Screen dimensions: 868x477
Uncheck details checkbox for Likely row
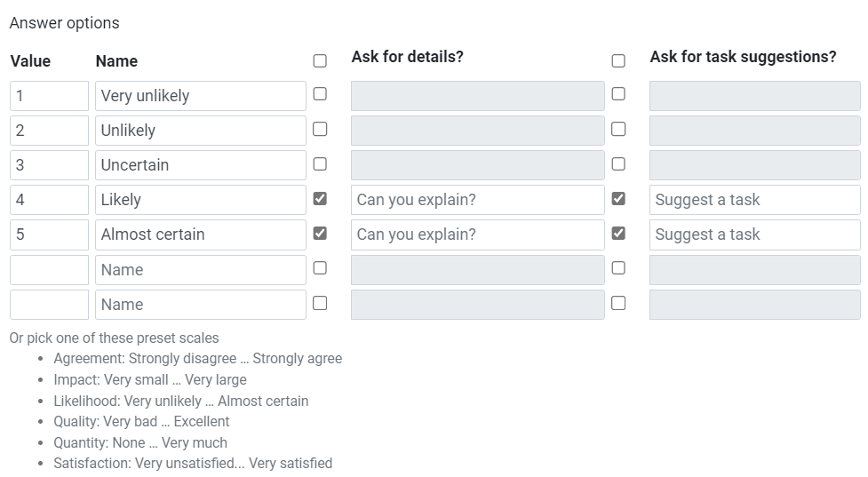(x=320, y=199)
